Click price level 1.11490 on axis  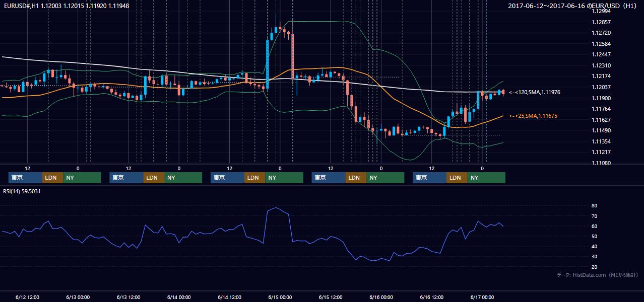601,130
